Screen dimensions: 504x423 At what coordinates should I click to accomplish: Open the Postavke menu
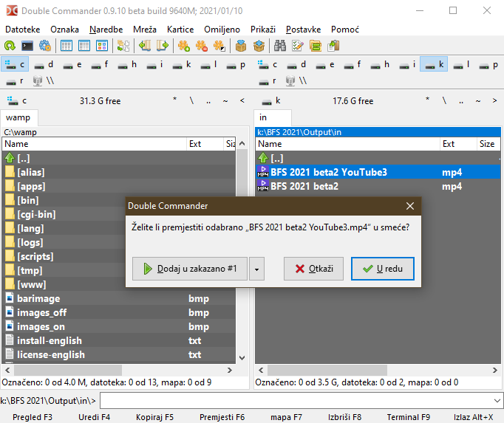click(x=304, y=30)
